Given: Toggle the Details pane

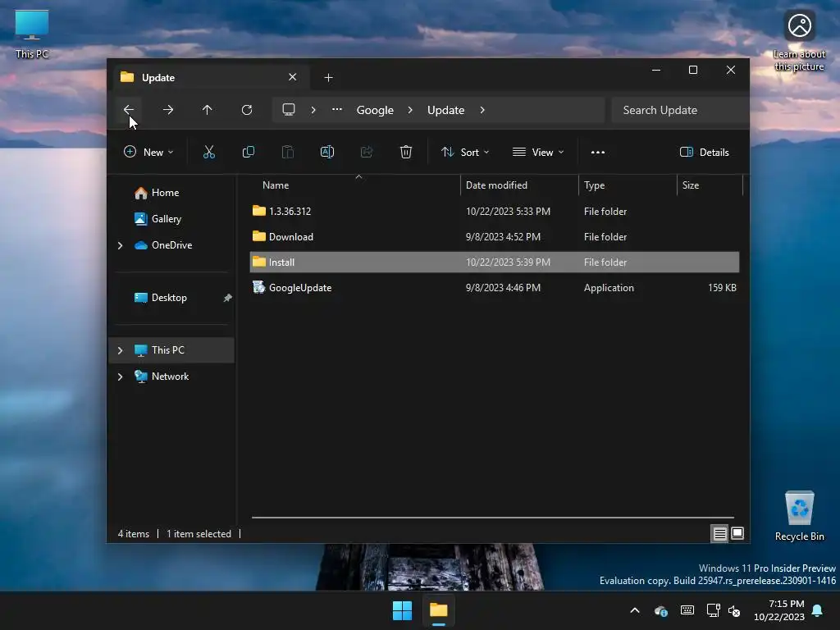Looking at the screenshot, I should 705,152.
